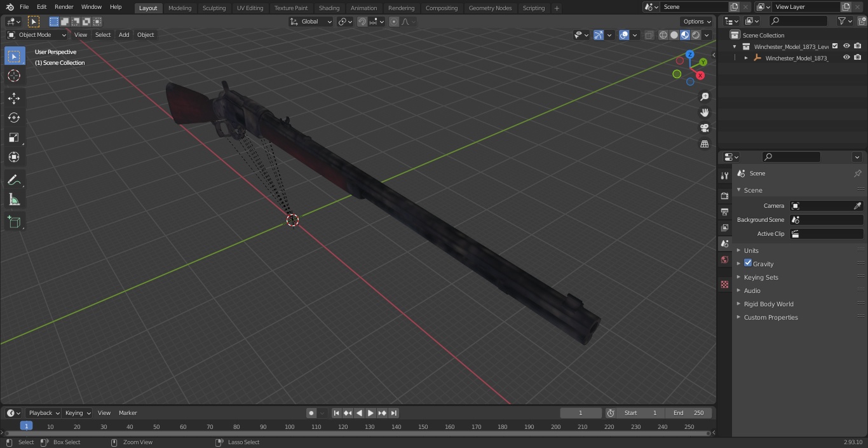Screen dimensions: 868x448
Task: Click the Blender logo menu icon
Action: [x=10, y=7]
